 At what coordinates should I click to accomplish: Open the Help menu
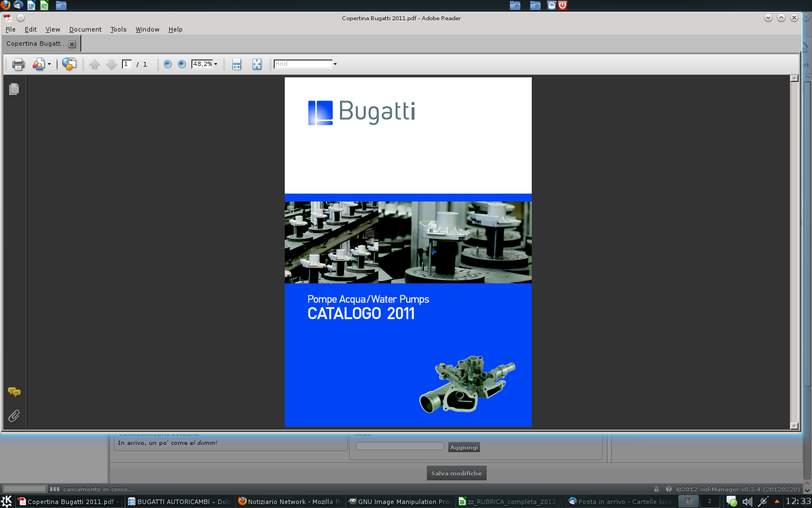click(x=175, y=29)
